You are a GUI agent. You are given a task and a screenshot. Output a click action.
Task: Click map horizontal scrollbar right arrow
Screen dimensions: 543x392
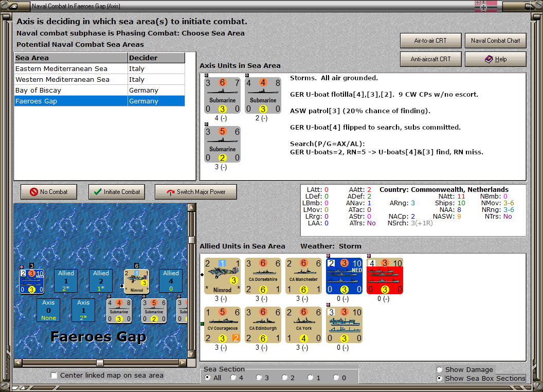(183, 363)
